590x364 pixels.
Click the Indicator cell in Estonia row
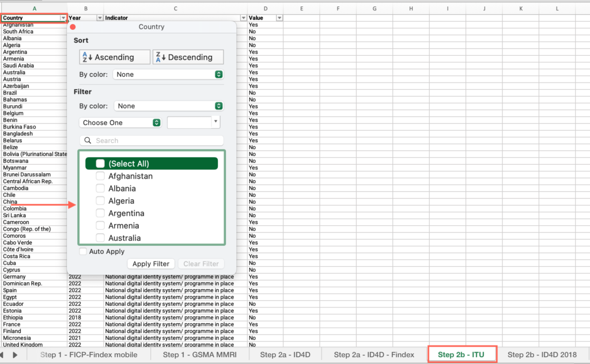tap(175, 310)
